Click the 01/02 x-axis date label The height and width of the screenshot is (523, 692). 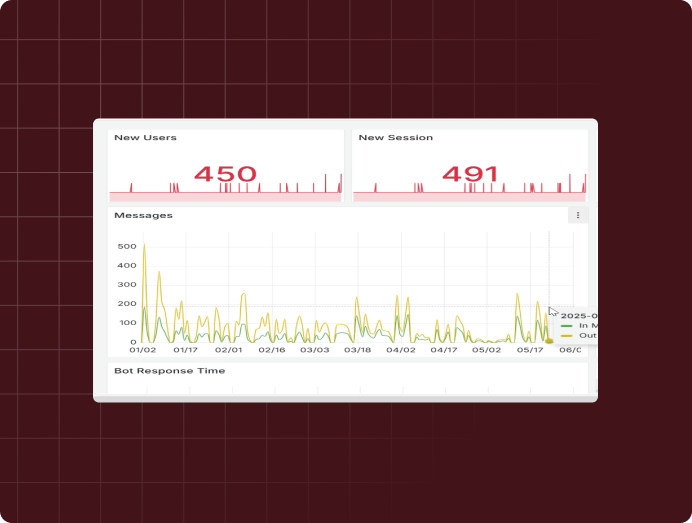(x=142, y=350)
